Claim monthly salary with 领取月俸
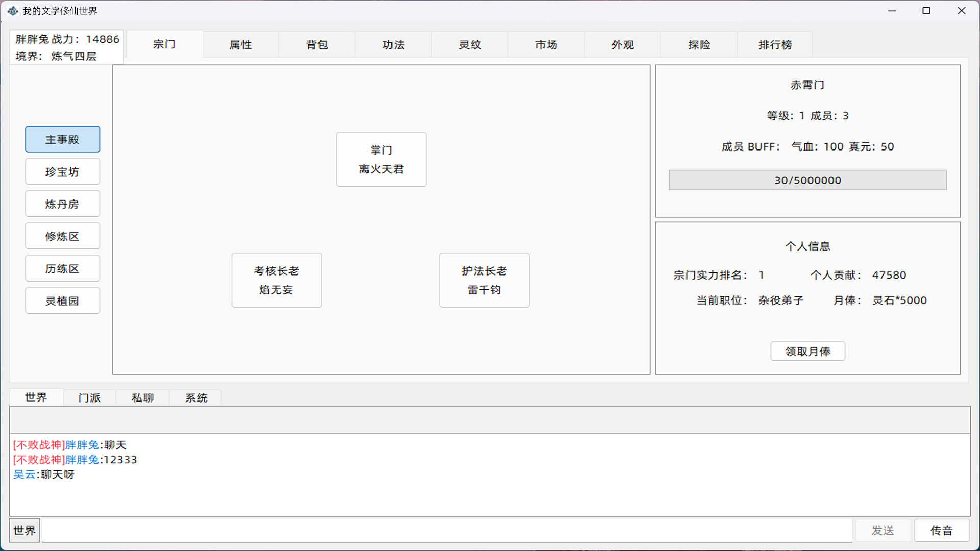Image resolution: width=980 pixels, height=551 pixels. (807, 351)
